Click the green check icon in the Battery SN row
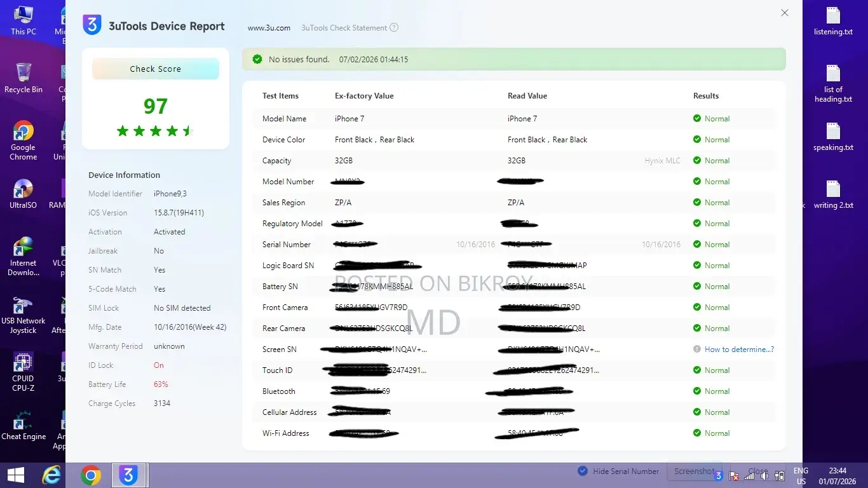 [x=697, y=287]
